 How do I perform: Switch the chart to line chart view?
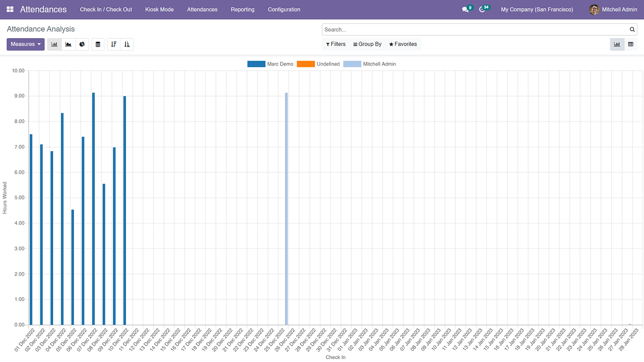(68, 44)
